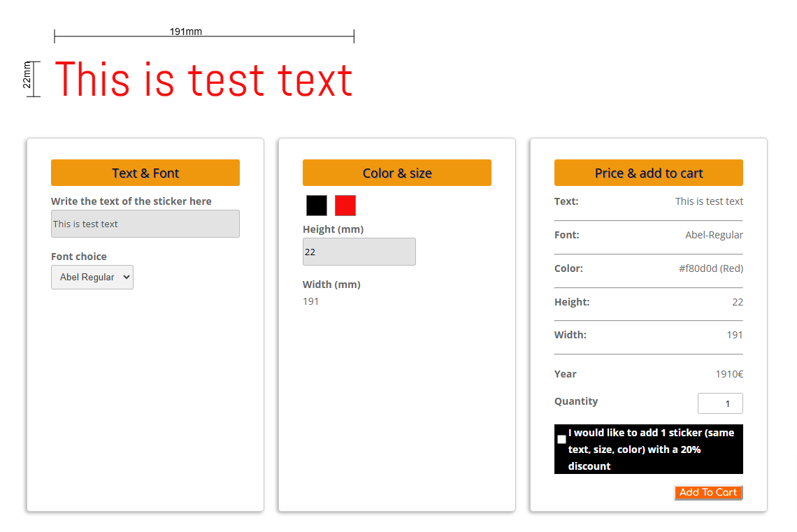Screen dimensions: 797x532
Task: Click the 22mm height dimension label
Action: pyautogui.click(x=27, y=76)
